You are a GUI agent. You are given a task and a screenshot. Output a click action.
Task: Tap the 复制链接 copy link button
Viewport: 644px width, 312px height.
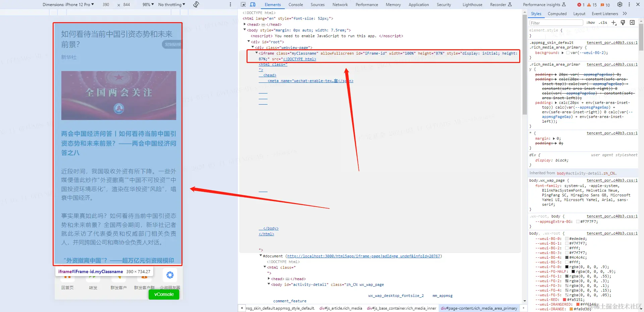click(172, 44)
